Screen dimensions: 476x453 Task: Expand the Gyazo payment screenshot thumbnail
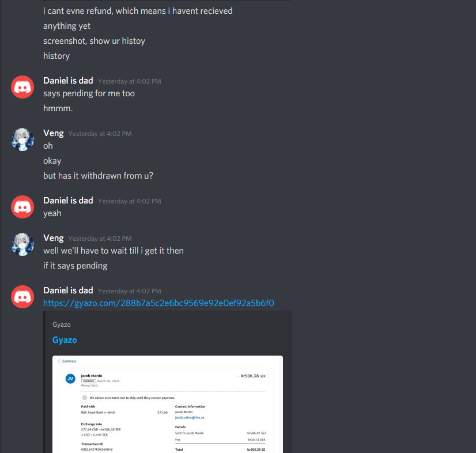168,404
